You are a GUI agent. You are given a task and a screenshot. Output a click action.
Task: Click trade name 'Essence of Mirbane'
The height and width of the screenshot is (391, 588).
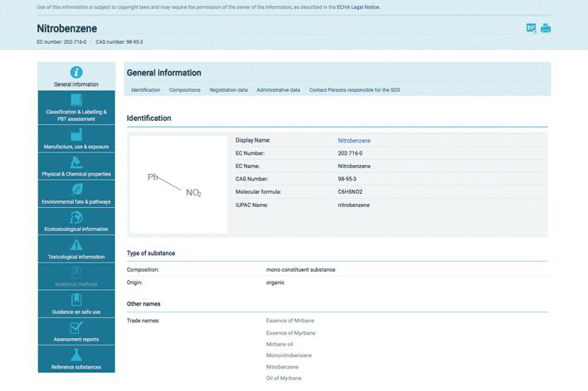[290, 321]
